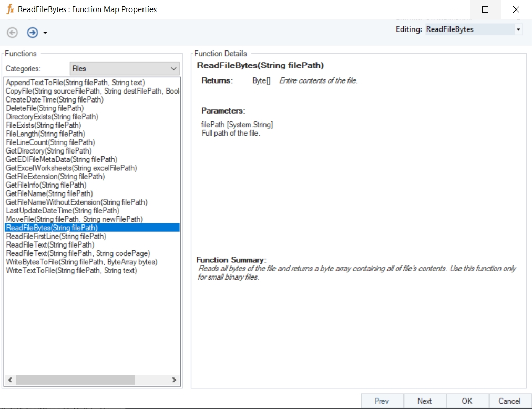Pick GetExcelWorksheets in the functions list
The image size is (532, 409).
tap(71, 168)
